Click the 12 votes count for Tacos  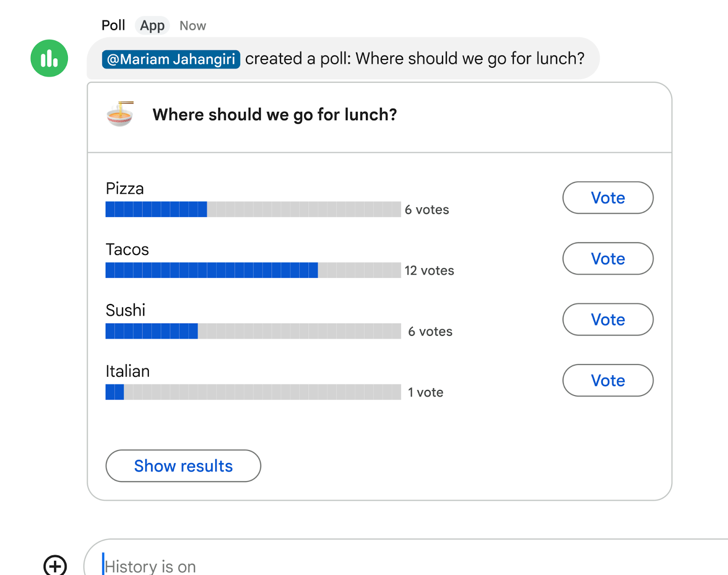click(429, 271)
